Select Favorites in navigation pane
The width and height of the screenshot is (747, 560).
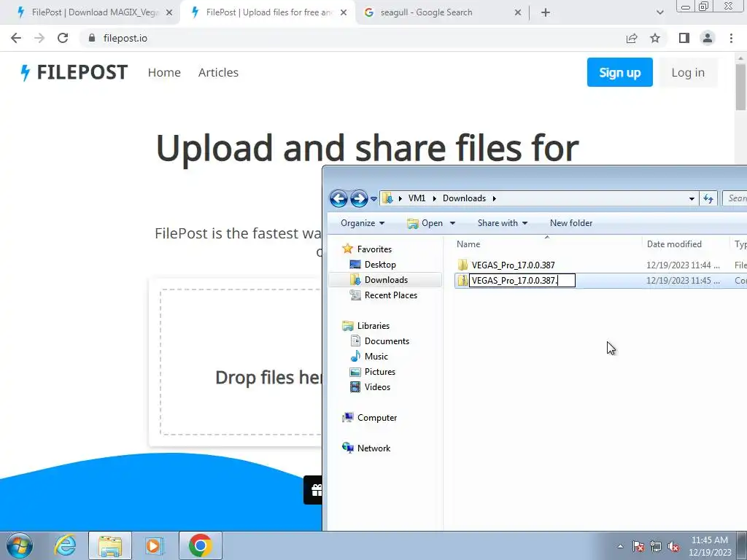374,249
